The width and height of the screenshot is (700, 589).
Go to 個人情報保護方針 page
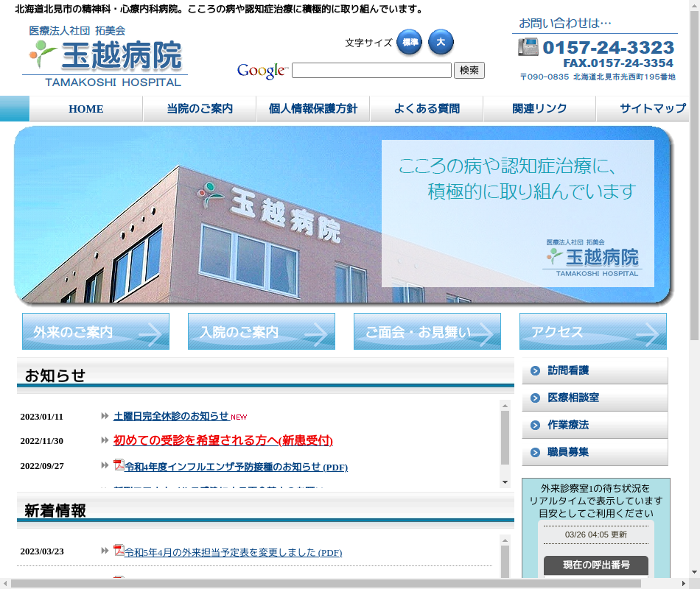[313, 109]
